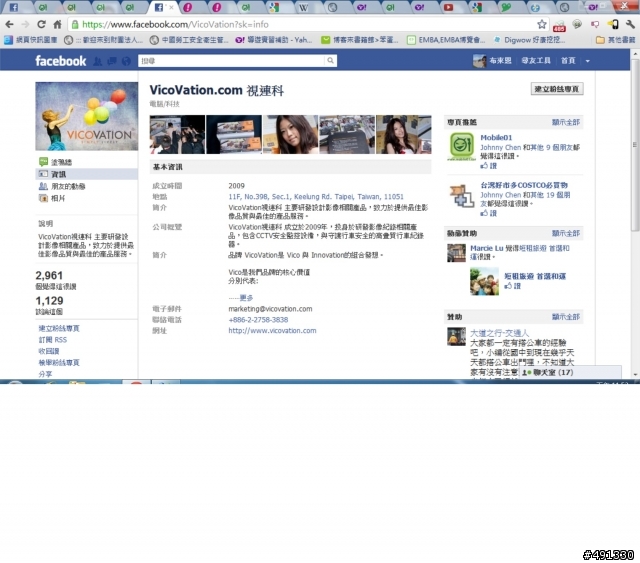Click the phone number +886-2-2758-3838
This screenshot has width=640, height=563.
click(x=258, y=320)
